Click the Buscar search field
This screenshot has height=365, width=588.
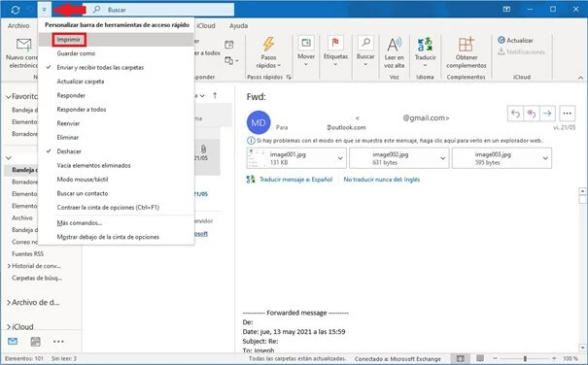click(158, 10)
